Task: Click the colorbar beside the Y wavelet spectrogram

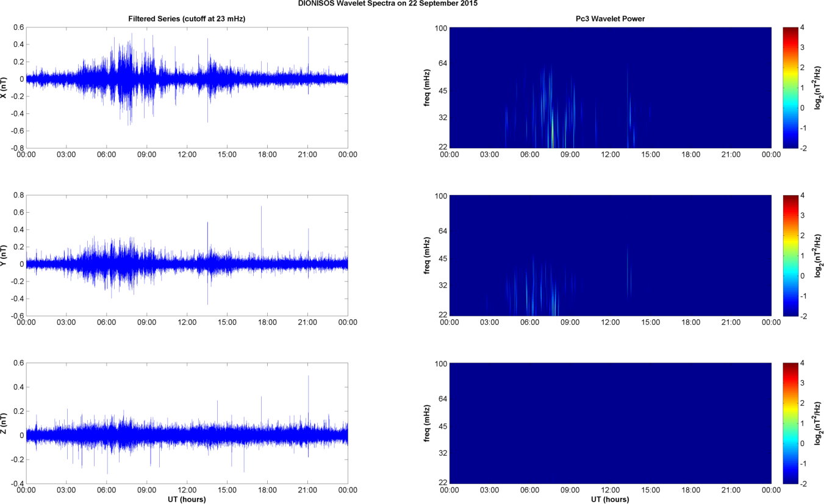Action: pos(789,255)
